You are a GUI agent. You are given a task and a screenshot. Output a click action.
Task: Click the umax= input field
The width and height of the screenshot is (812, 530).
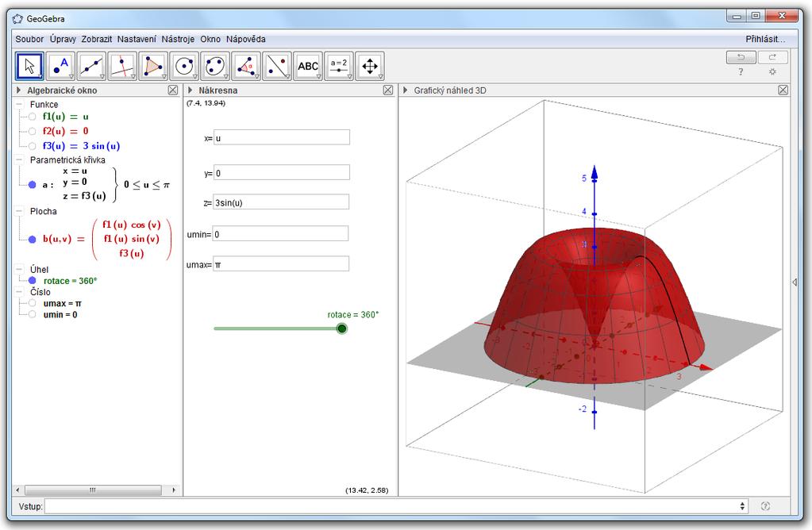click(x=281, y=264)
